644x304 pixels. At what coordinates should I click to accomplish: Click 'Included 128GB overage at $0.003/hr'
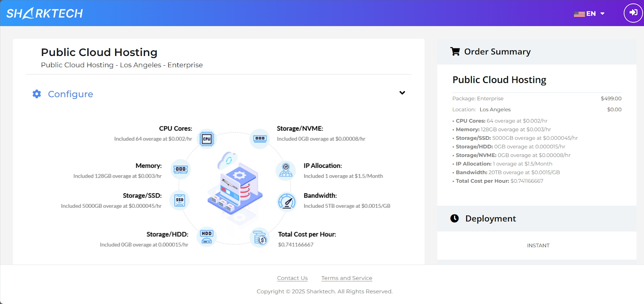click(x=118, y=176)
